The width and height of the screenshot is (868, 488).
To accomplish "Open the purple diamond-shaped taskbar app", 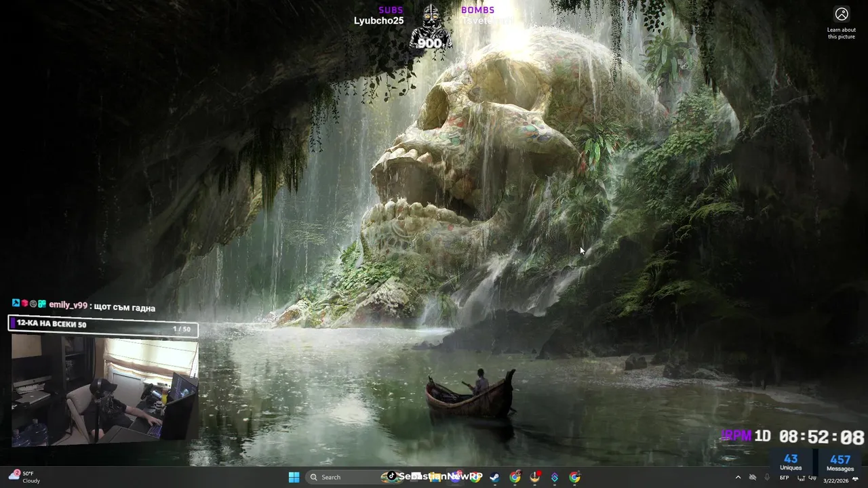I will [x=555, y=477].
